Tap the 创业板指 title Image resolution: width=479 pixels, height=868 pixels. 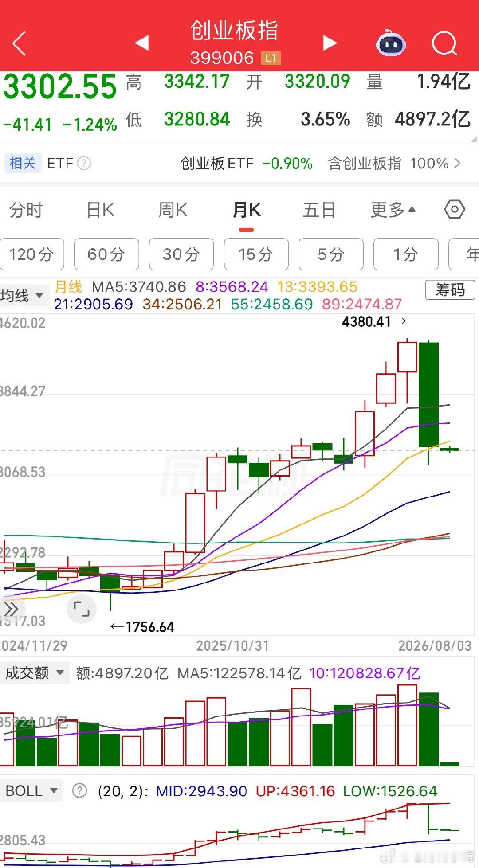pyautogui.click(x=234, y=31)
